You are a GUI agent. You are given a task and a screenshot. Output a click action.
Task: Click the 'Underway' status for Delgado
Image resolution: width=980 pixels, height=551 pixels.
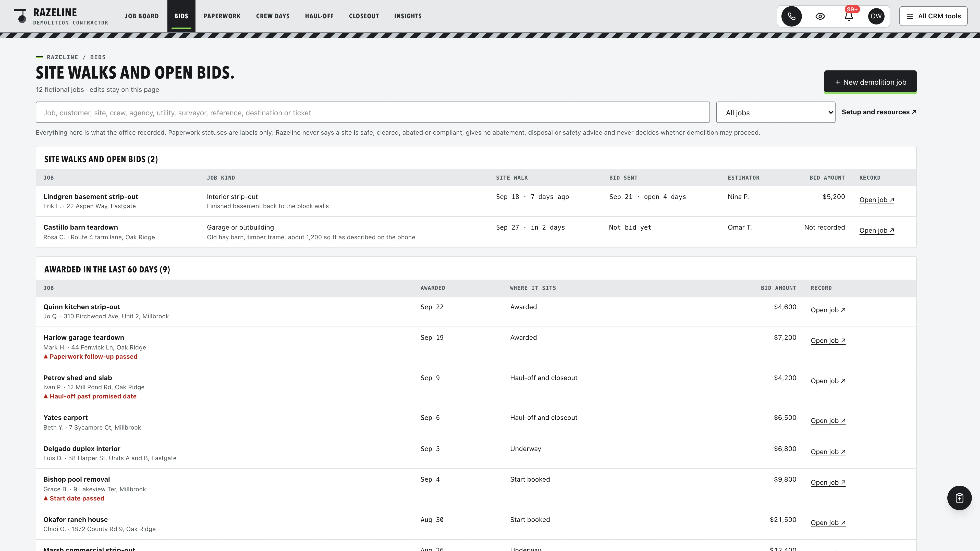coord(525,449)
